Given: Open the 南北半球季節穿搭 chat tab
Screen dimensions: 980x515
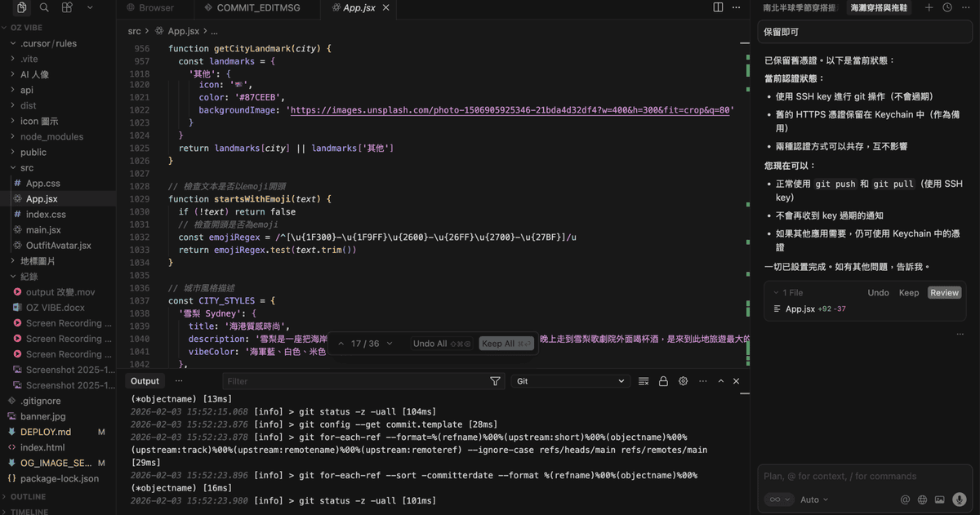Looking at the screenshot, I should (x=799, y=7).
